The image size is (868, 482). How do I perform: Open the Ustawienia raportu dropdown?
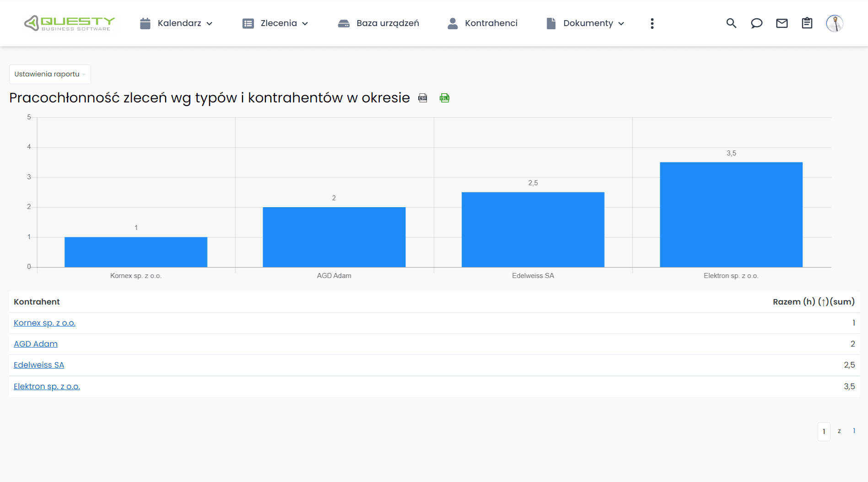50,74
